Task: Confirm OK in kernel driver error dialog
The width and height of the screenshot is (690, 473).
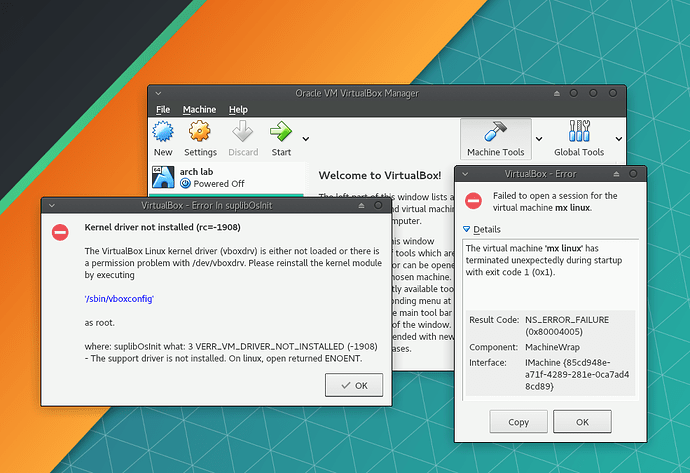Action: [x=354, y=385]
